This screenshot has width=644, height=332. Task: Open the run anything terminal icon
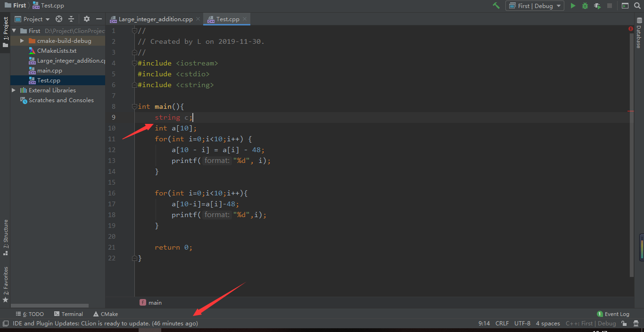click(625, 6)
